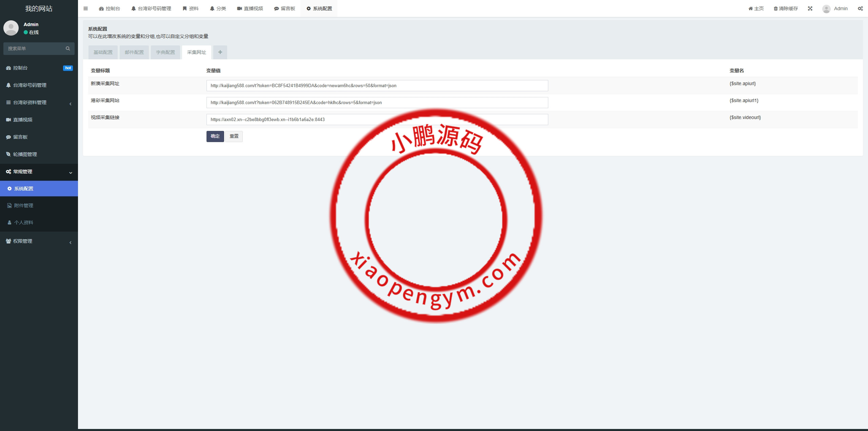Viewport: 868px width, 431px height.
Task: Open the settings gears icon at top right
Action: tap(860, 8)
